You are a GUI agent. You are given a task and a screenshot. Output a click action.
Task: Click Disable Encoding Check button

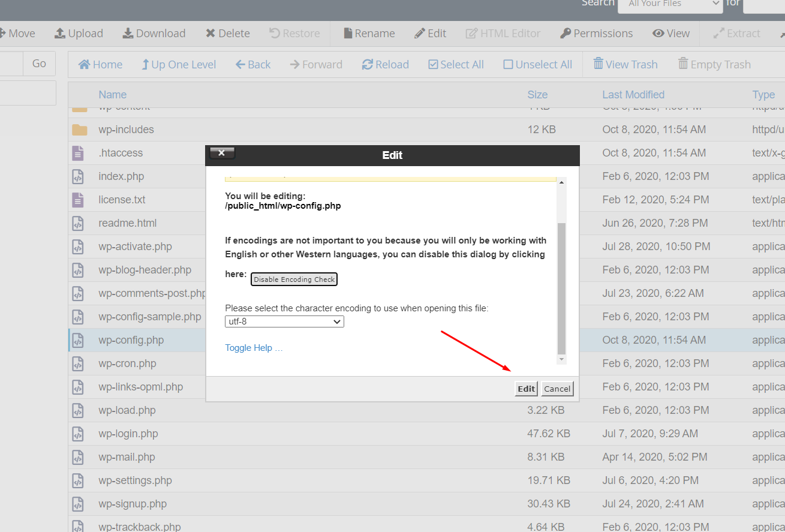(294, 279)
